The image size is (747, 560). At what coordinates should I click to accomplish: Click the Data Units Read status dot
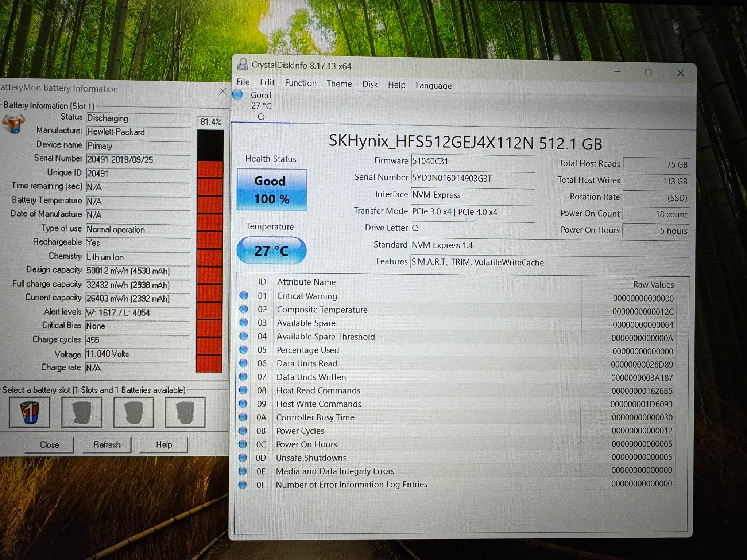tap(243, 363)
